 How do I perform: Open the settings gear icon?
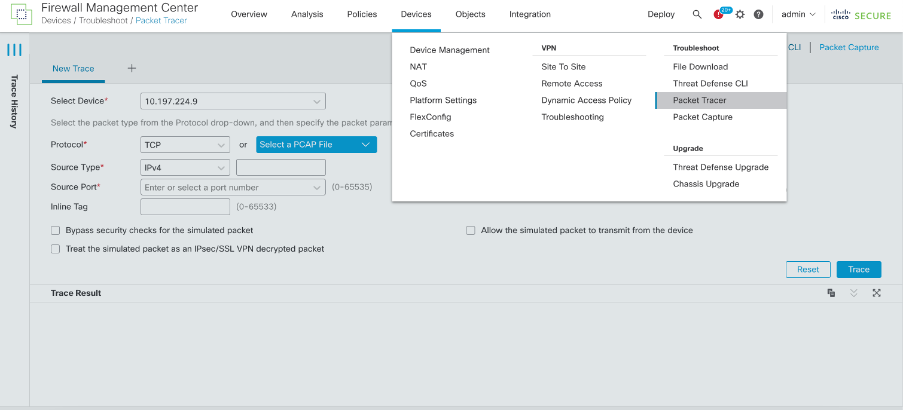coord(740,14)
